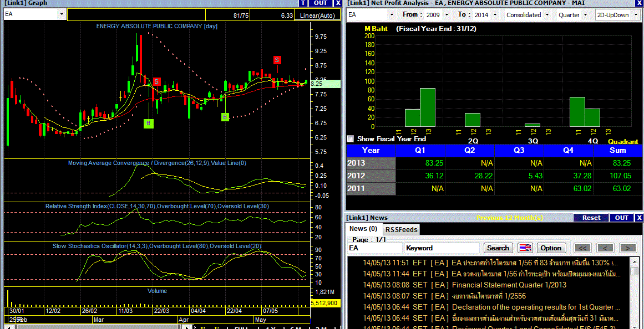Click the red S sell marker in March
Viewport: 644px width, 329px height.
(156, 81)
